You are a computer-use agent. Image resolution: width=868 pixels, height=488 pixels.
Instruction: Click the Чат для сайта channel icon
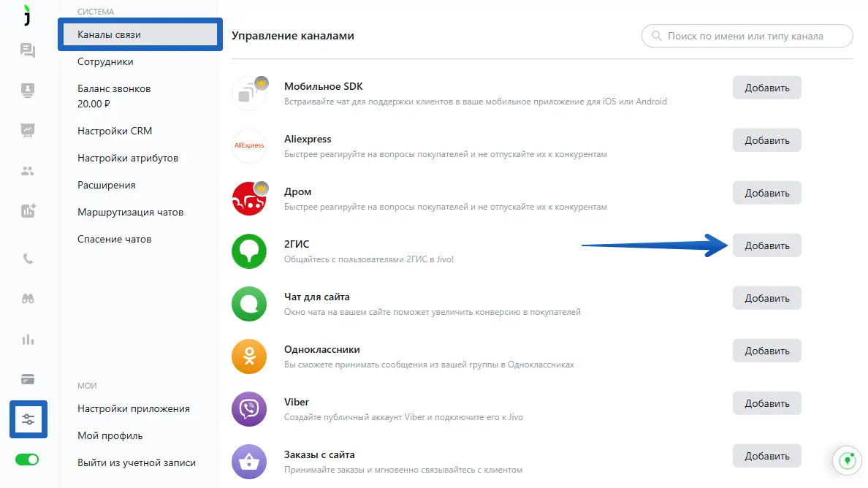click(x=249, y=304)
